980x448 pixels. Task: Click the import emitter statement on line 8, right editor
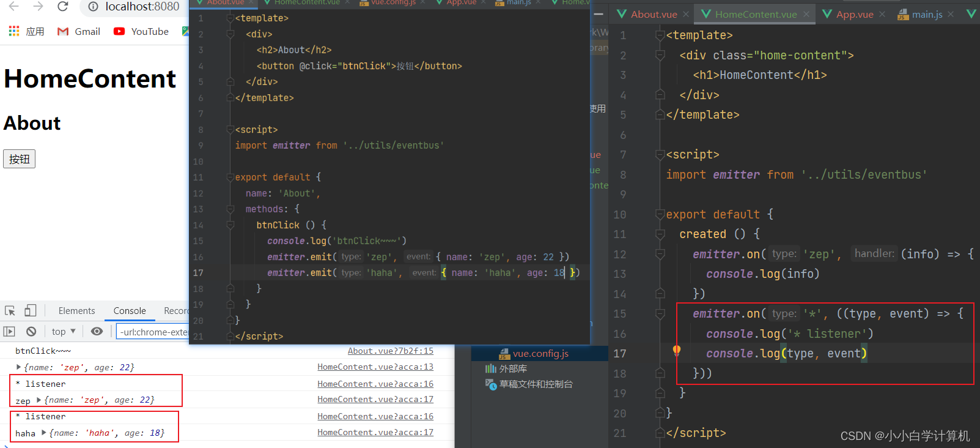(x=797, y=175)
